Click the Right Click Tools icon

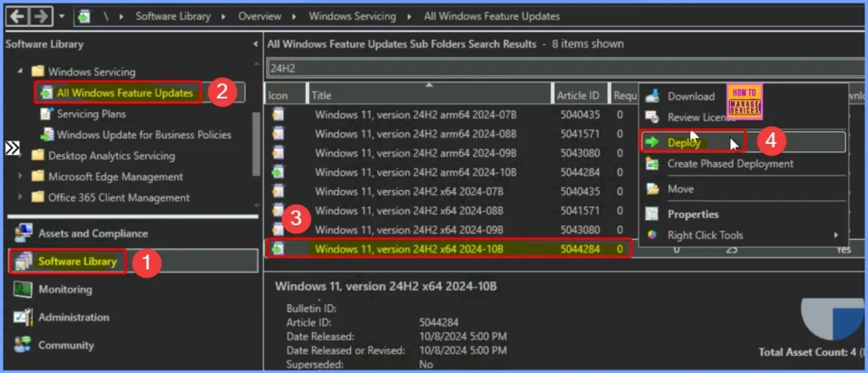(653, 235)
